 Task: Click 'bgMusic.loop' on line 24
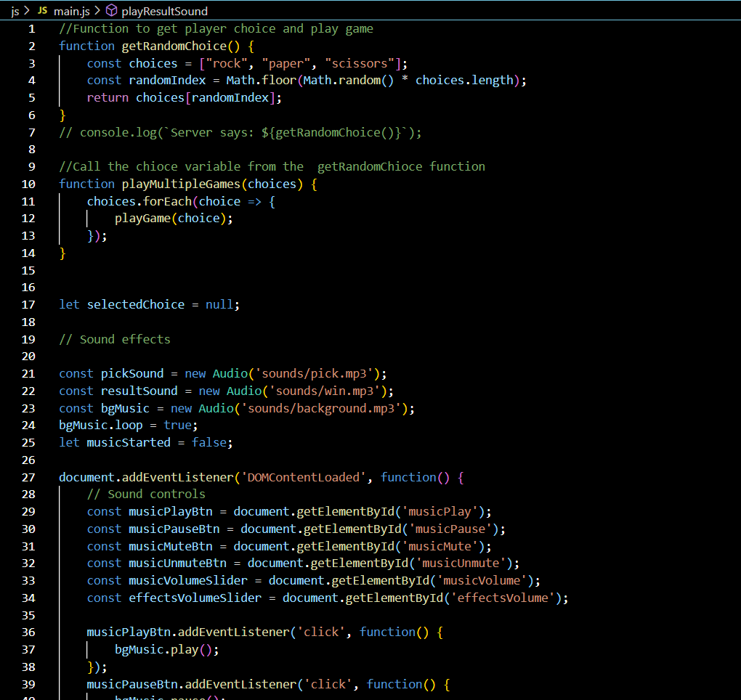[101, 426]
